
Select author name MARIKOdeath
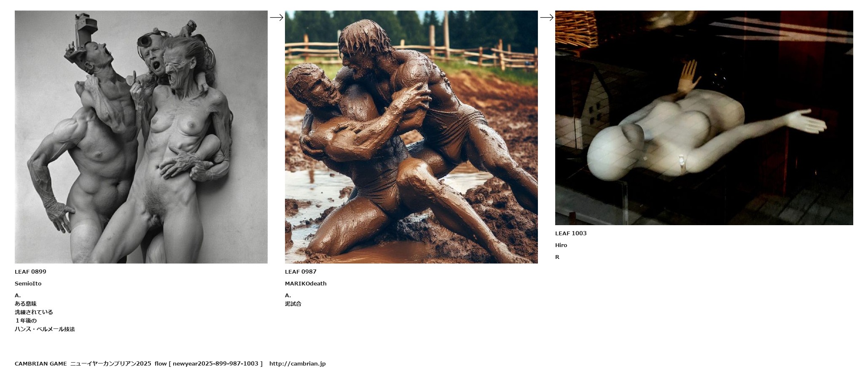click(x=306, y=283)
